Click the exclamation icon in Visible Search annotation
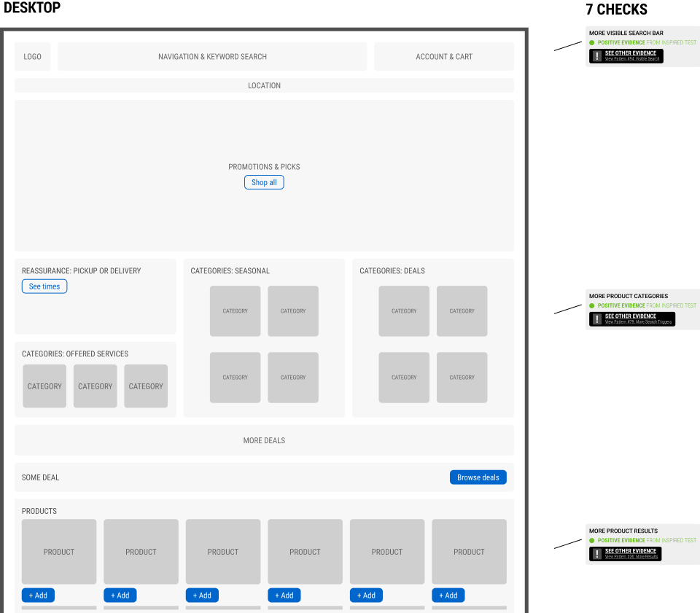 [x=597, y=56]
